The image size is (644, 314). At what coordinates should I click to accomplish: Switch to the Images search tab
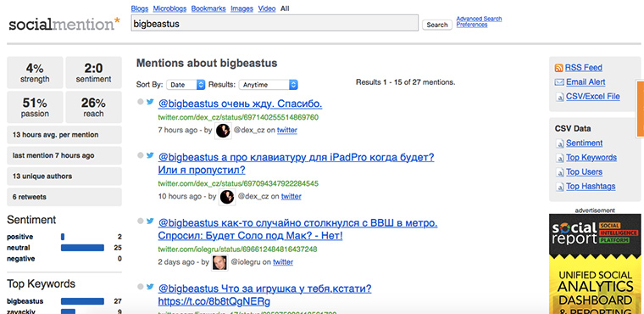click(x=241, y=8)
